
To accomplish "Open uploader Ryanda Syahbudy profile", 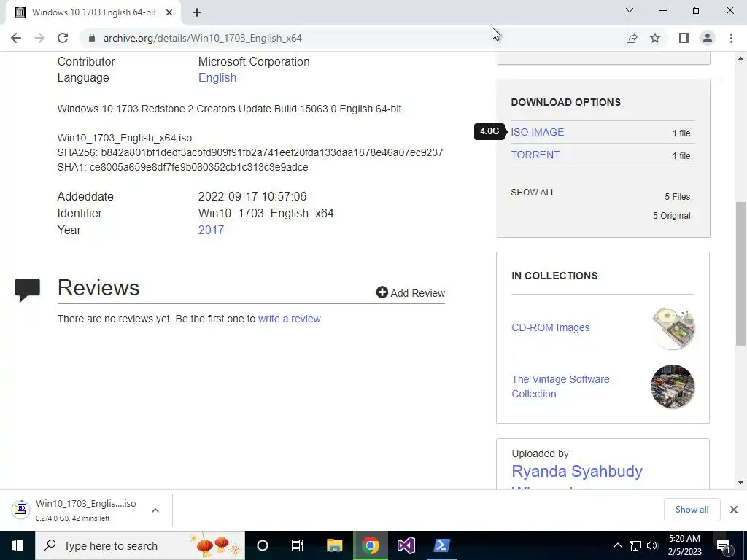I will coord(577,472).
